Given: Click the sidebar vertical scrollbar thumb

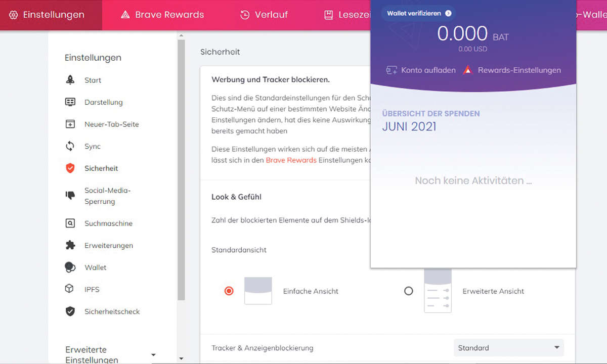Looking at the screenshot, I should click(x=181, y=170).
